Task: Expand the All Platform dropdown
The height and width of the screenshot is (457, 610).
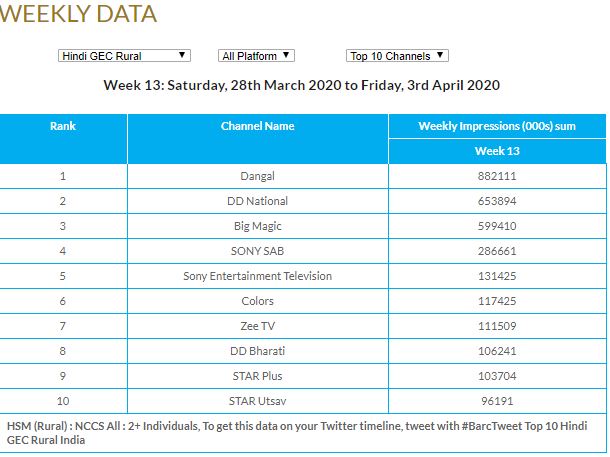Action: pos(256,56)
